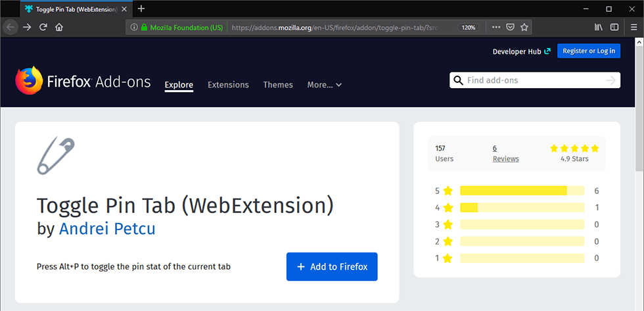644x311 pixels.
Task: Click the green padlock security icon
Action: [x=144, y=28]
